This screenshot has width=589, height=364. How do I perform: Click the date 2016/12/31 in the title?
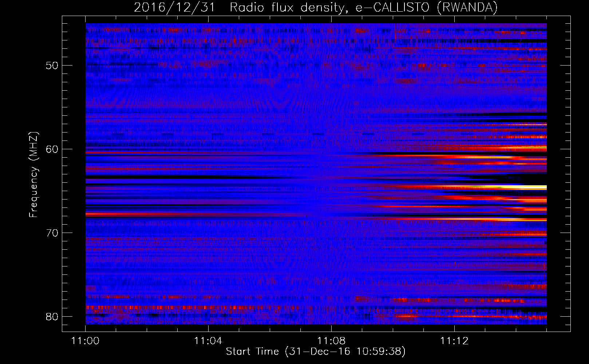coord(174,8)
